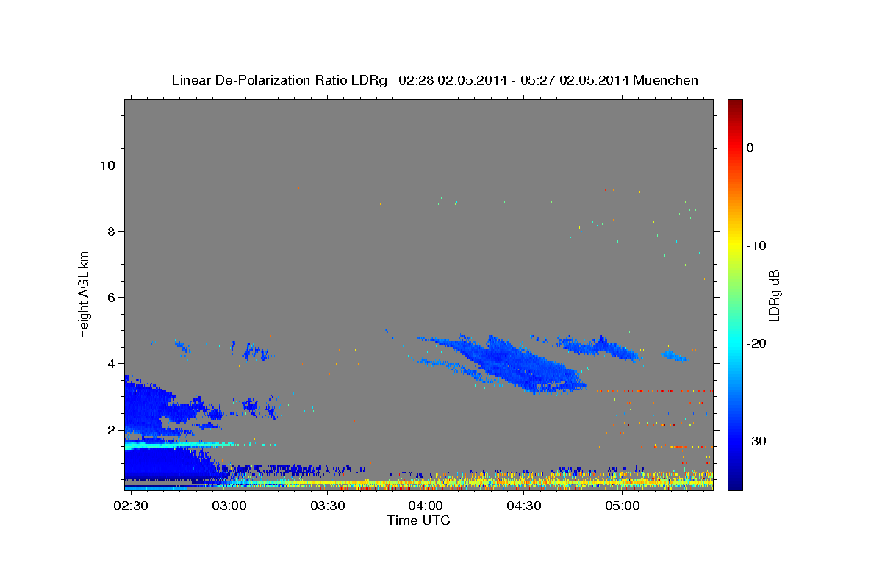Screen dimensions: 882x588
Task: Click the height tick label 2
Action: [110, 429]
